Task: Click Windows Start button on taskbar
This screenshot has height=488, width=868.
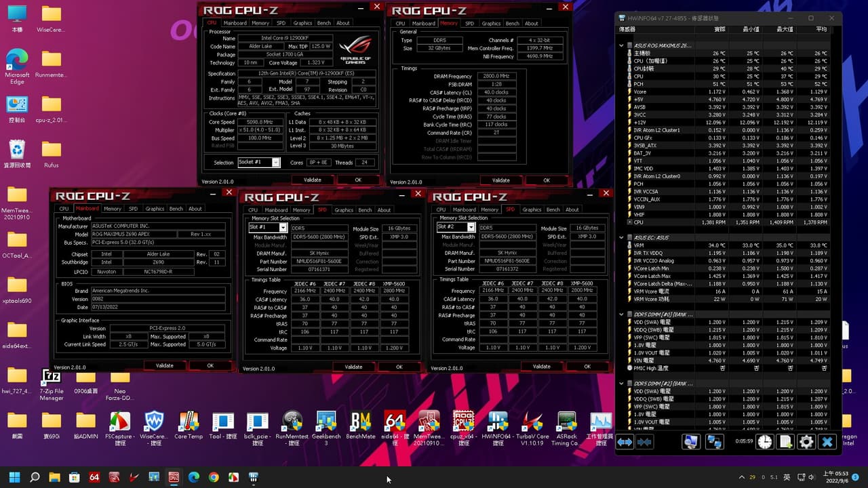Action: pyautogui.click(x=15, y=477)
